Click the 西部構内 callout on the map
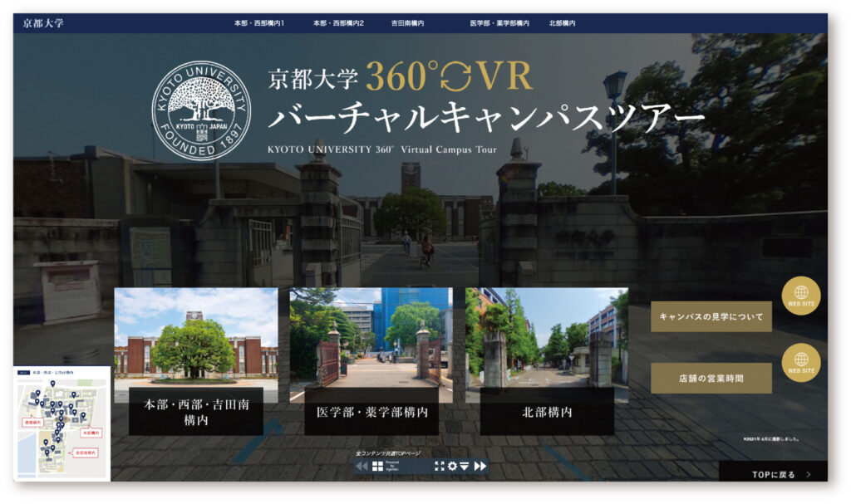 pos(32,422)
